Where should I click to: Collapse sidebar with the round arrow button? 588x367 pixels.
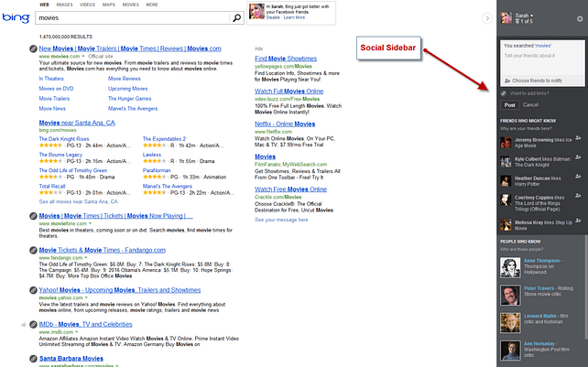coord(486,18)
